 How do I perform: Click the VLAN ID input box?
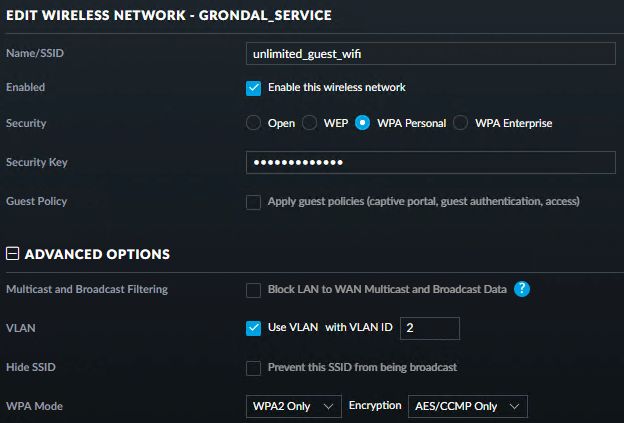click(430, 328)
